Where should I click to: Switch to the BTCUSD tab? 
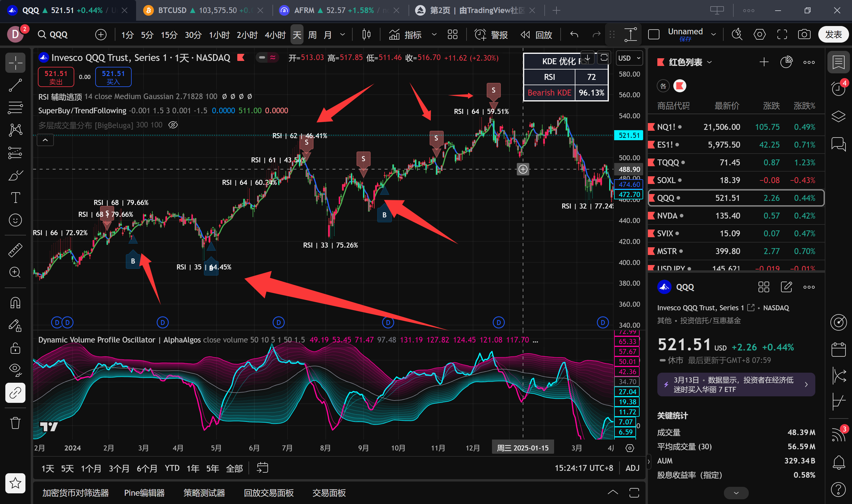(x=204, y=11)
